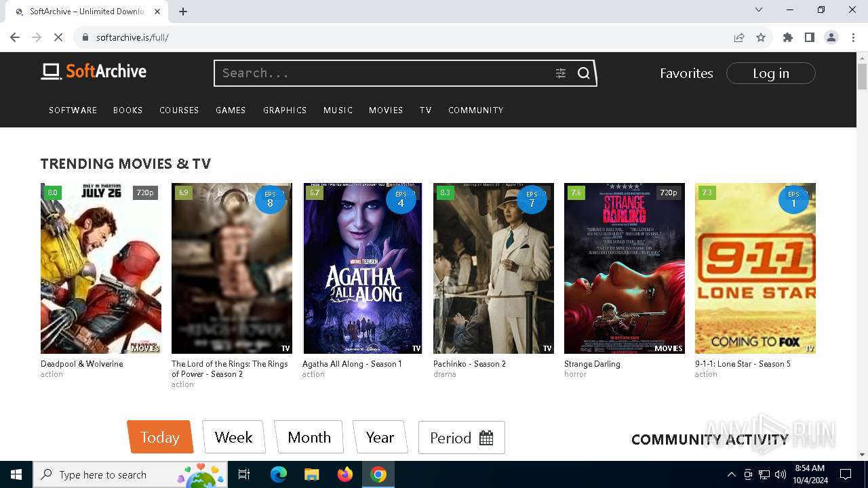
Task: Open 9-1-1 Lone Star poster
Action: pyautogui.click(x=755, y=268)
